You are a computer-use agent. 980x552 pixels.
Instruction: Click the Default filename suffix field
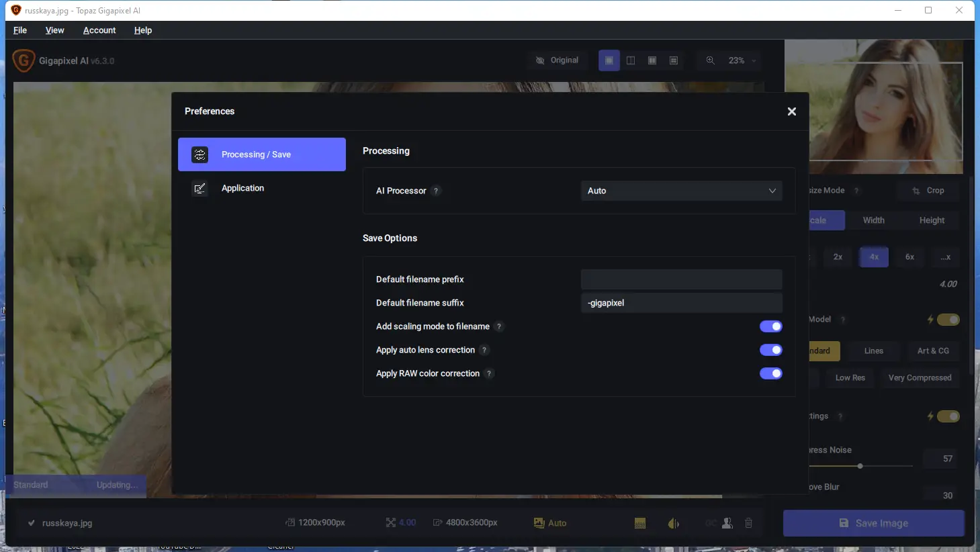[x=681, y=303]
